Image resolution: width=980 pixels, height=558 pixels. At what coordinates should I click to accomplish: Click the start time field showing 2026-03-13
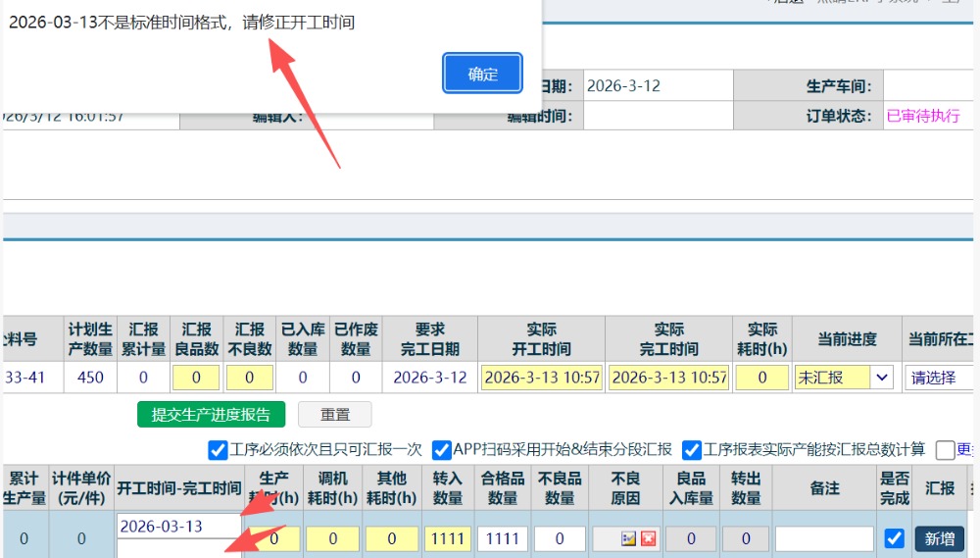(x=178, y=527)
